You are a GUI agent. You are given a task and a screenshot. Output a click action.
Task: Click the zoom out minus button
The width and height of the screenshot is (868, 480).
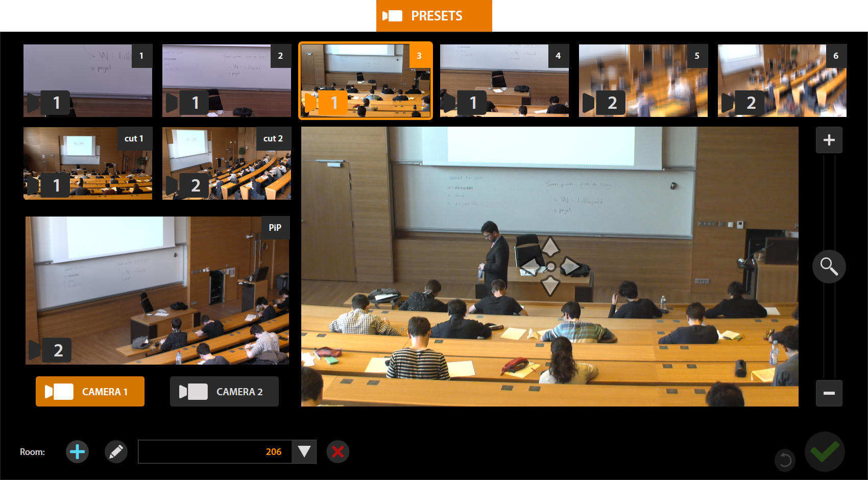click(x=829, y=393)
